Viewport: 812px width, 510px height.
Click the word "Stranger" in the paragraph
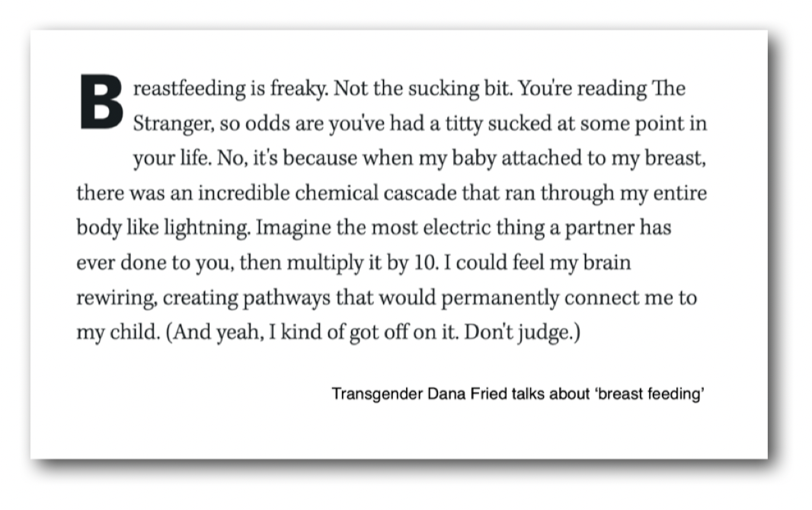166,124
